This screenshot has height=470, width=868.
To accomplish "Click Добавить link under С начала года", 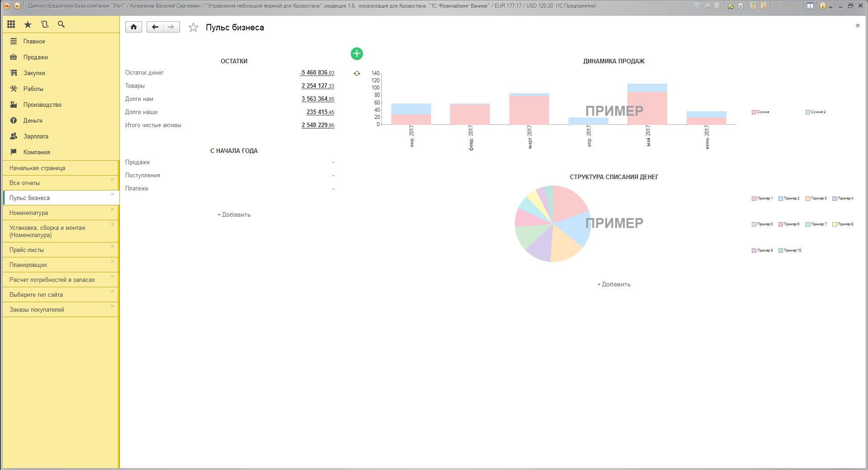I will pyautogui.click(x=234, y=215).
